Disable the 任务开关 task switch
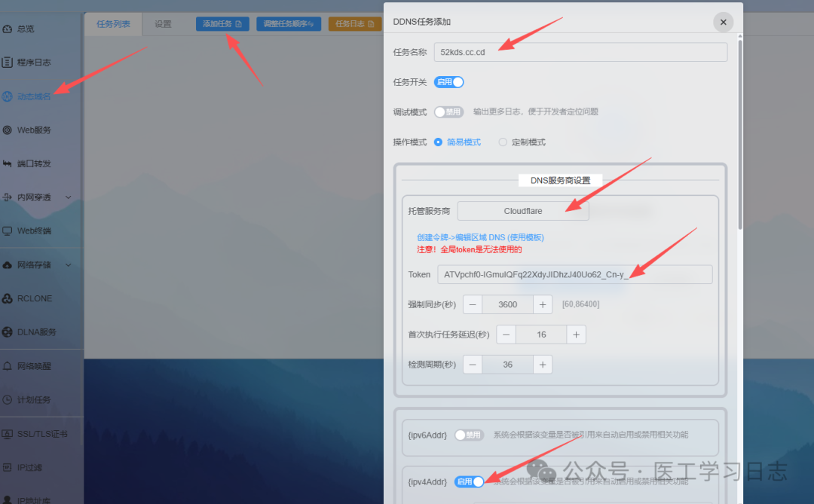814x504 pixels. coord(448,81)
